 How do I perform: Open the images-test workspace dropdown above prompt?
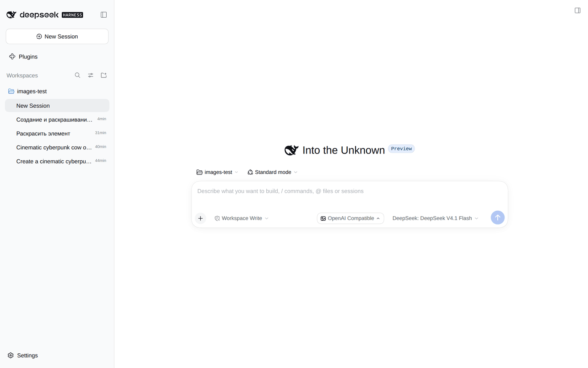click(218, 172)
